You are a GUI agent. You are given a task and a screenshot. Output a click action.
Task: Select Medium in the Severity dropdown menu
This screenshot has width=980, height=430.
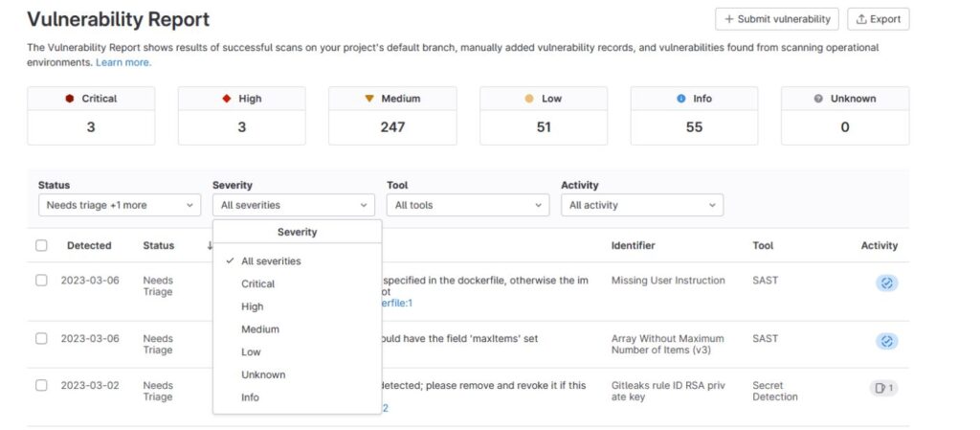click(x=260, y=329)
